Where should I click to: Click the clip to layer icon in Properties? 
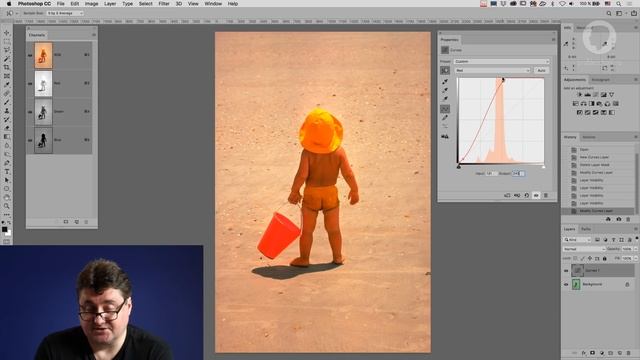click(x=507, y=196)
